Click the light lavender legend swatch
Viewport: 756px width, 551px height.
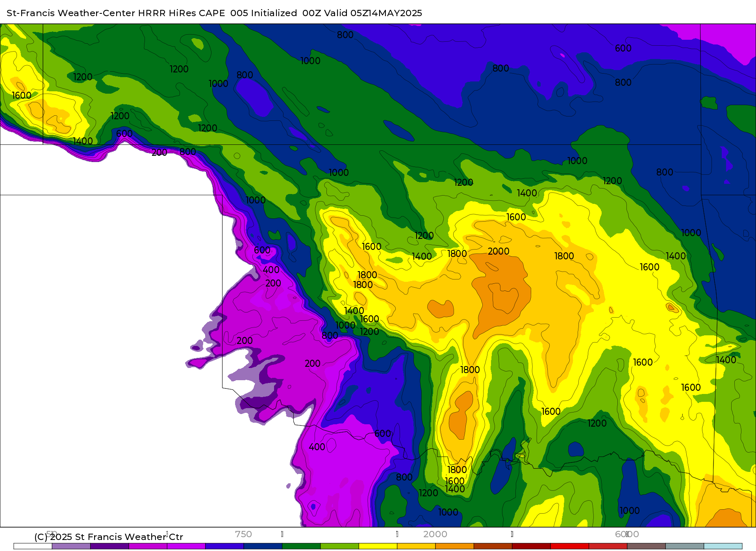click(x=71, y=546)
